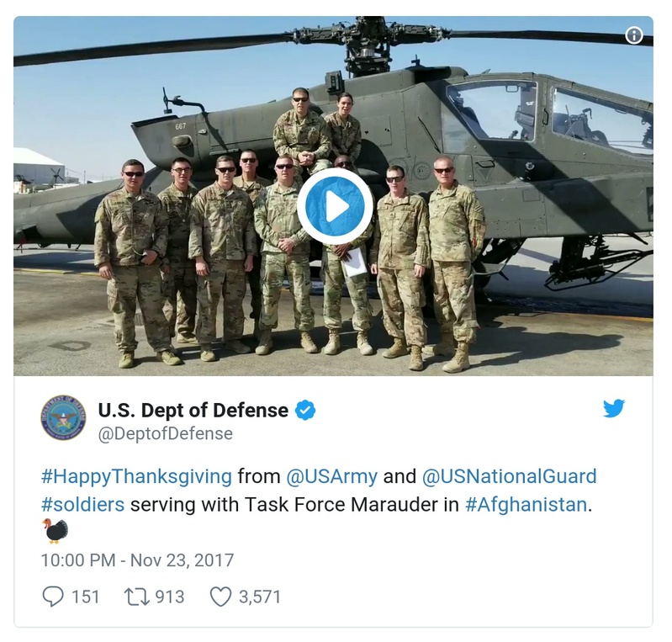This screenshot has width=672, height=642.
Task: View the 913 retweets count
Action: tap(170, 597)
